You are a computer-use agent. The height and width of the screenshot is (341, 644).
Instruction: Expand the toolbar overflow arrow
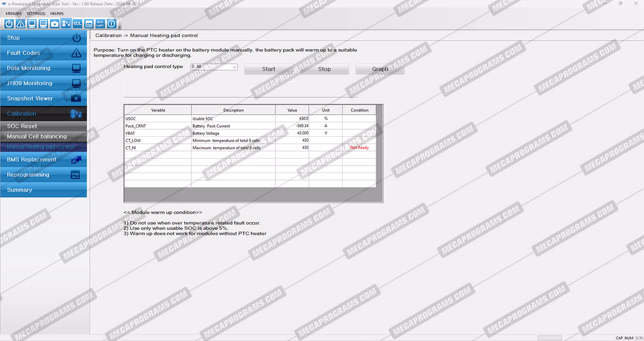pos(120,27)
